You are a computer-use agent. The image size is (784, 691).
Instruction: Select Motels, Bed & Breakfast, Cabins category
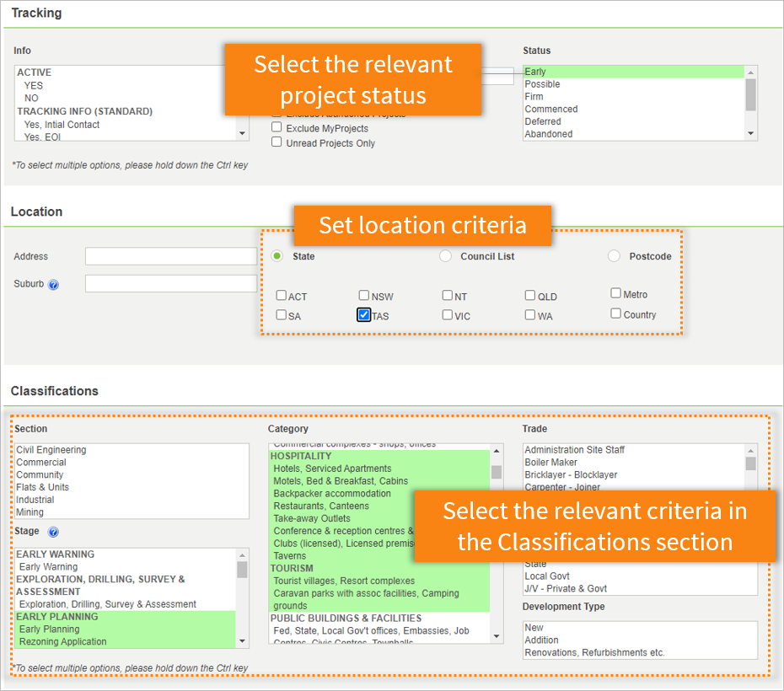(x=379, y=481)
